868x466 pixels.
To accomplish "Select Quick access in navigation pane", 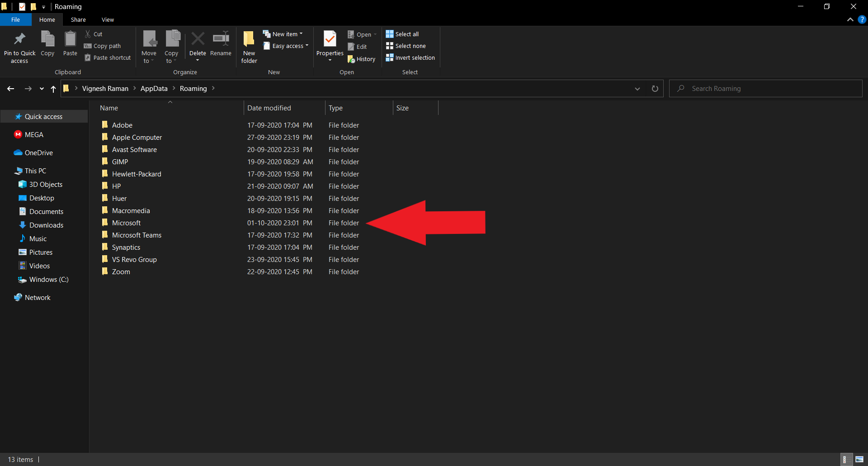I will pyautogui.click(x=44, y=116).
